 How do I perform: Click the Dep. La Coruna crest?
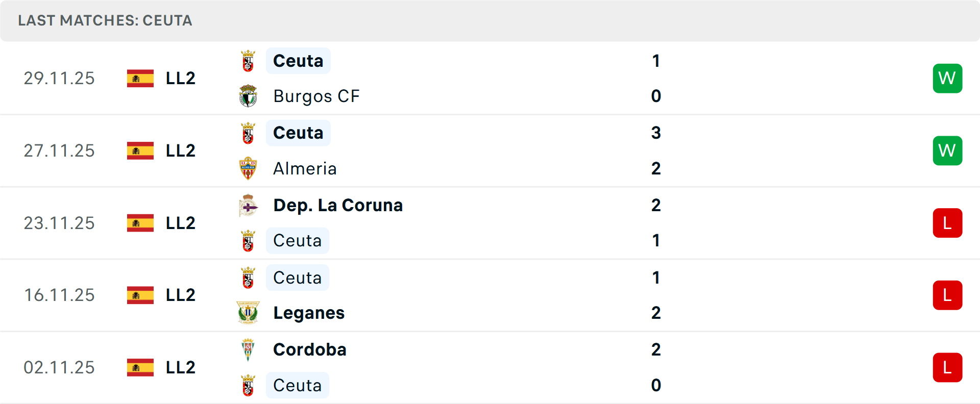pyautogui.click(x=248, y=206)
